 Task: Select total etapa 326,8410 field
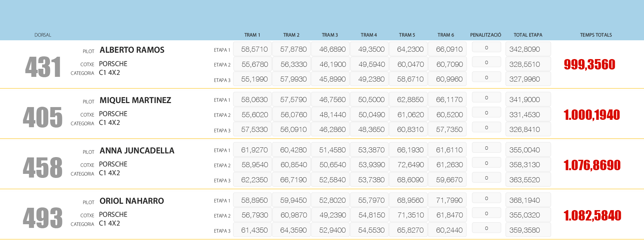pos(528,130)
